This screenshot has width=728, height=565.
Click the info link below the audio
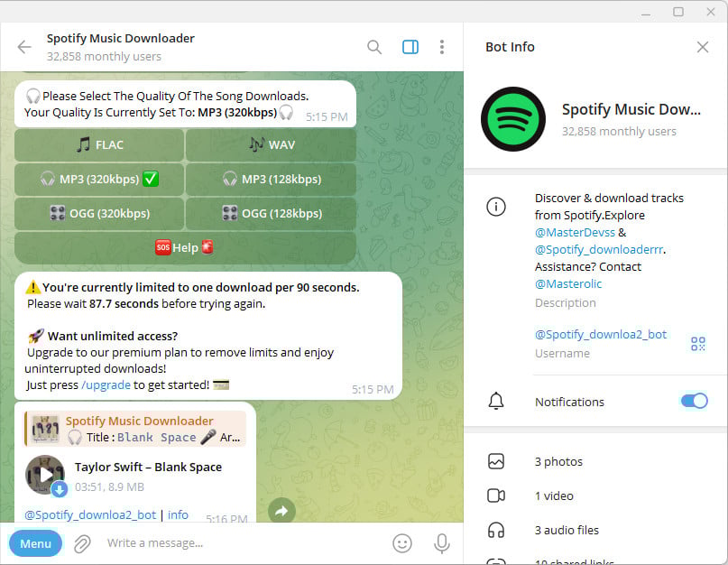pos(178,514)
